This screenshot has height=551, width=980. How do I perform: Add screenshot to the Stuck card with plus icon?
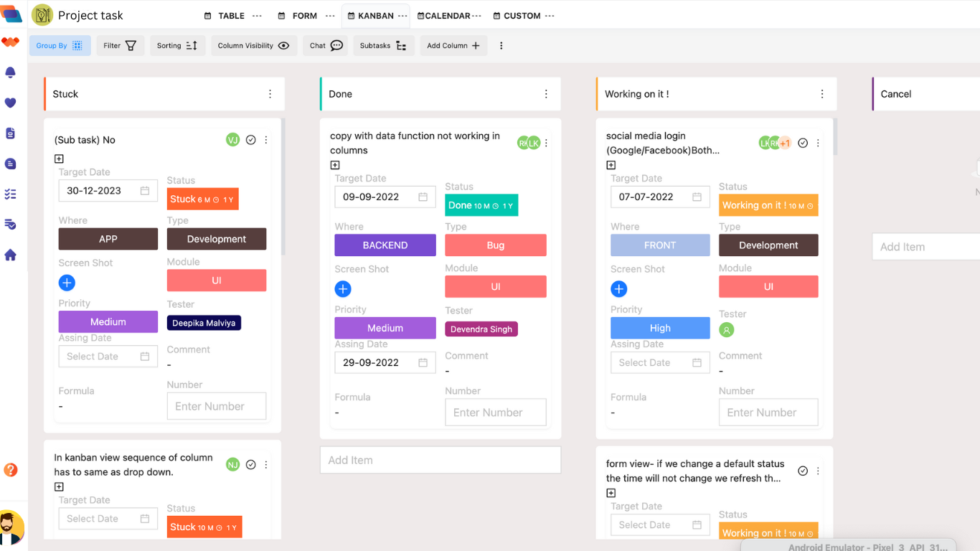67,283
